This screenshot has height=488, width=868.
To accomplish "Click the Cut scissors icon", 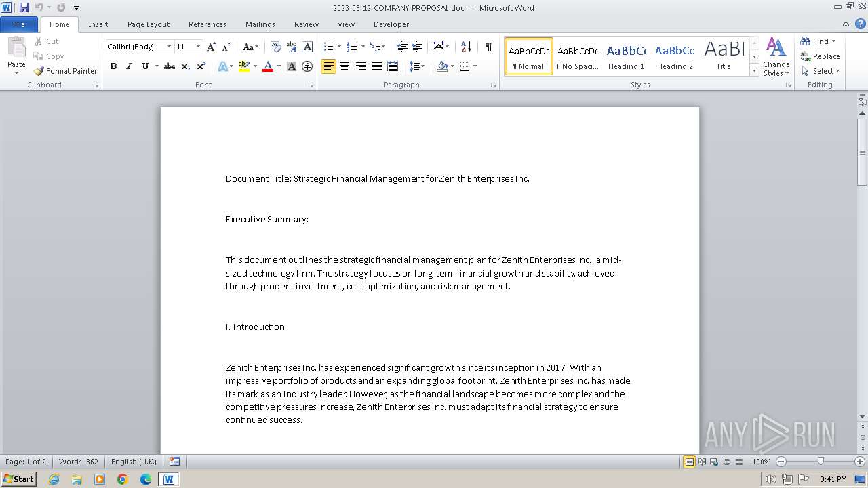I will click(x=39, y=41).
